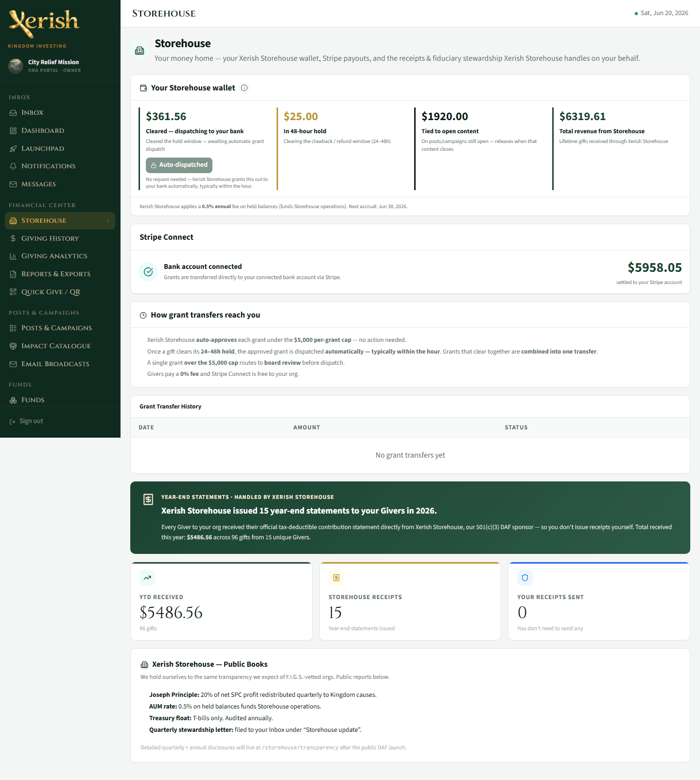Navigate to Reports & Exports
This screenshot has width=700, height=780.
click(60, 274)
